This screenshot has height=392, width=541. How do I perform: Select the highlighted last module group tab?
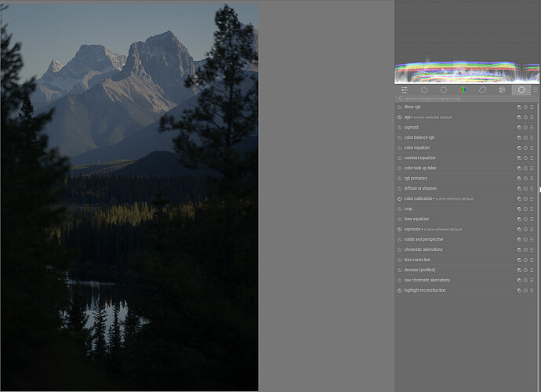(x=521, y=89)
